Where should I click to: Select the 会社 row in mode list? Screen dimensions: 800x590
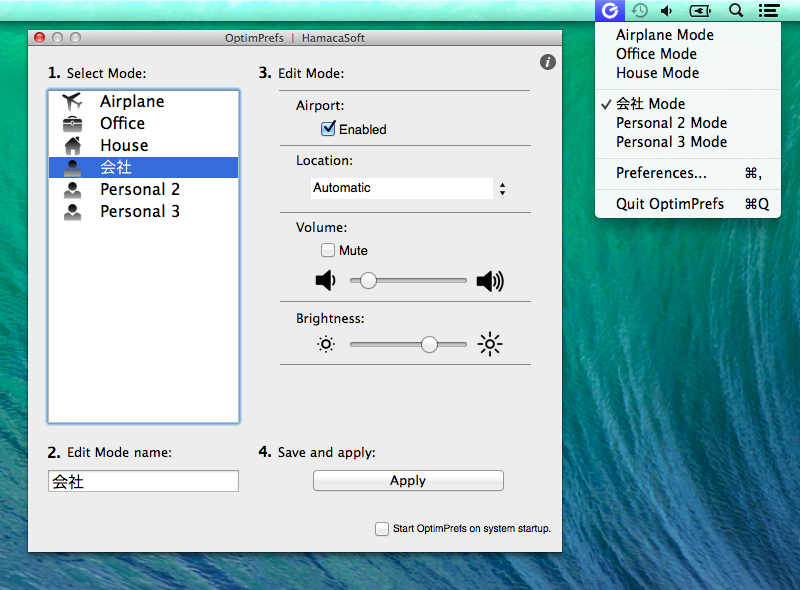tap(143, 167)
